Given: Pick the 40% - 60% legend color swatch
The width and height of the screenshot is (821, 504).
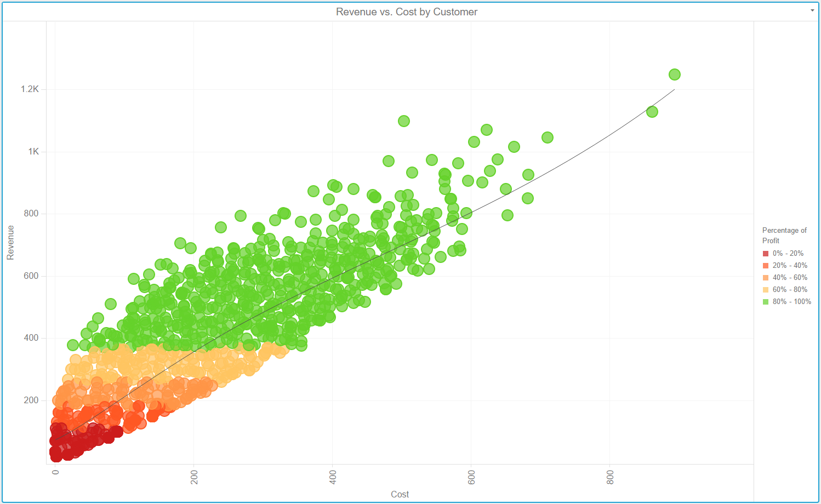Looking at the screenshot, I should pyautogui.click(x=766, y=278).
